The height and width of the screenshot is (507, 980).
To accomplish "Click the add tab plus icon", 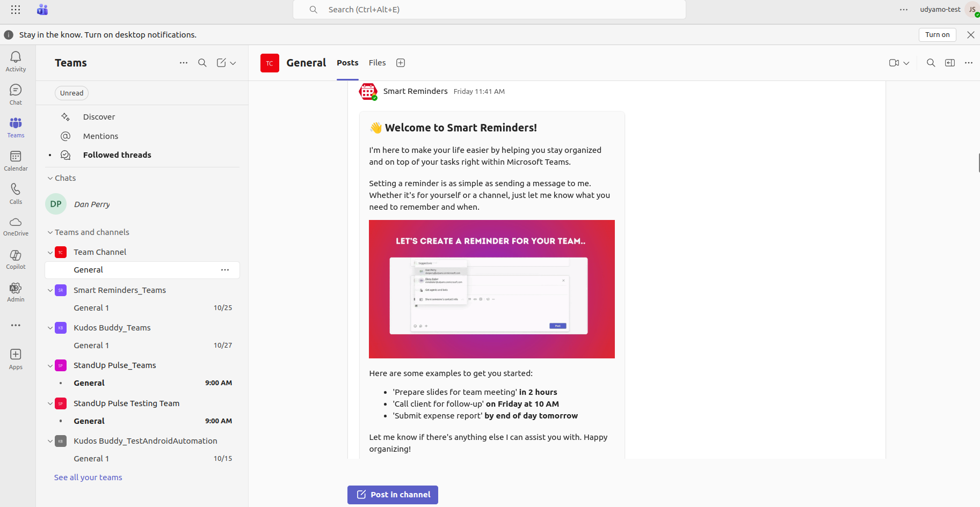I will coord(401,63).
